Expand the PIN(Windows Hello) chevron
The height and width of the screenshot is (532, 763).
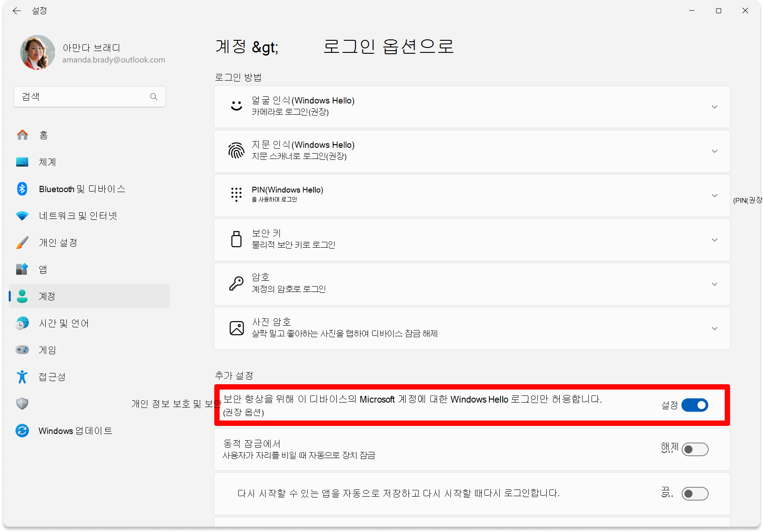(x=715, y=195)
